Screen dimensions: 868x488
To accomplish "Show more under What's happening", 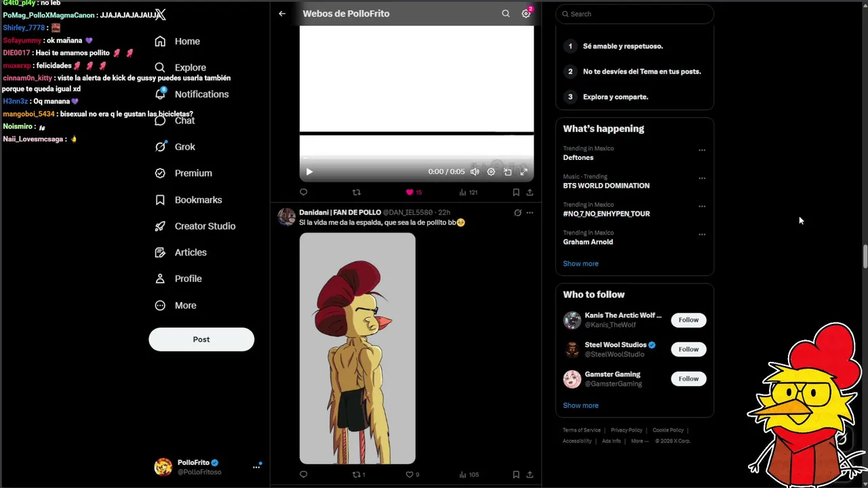I will (x=580, y=264).
